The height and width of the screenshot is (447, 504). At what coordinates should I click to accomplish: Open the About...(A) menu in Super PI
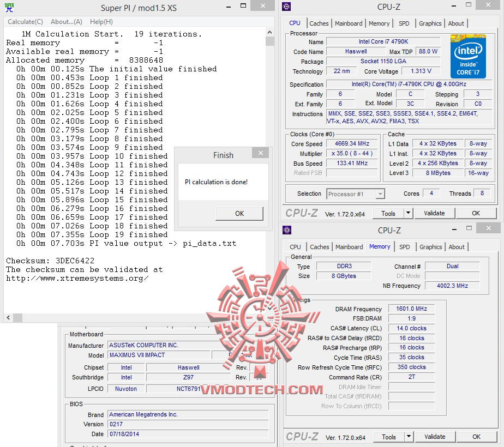[x=66, y=22]
